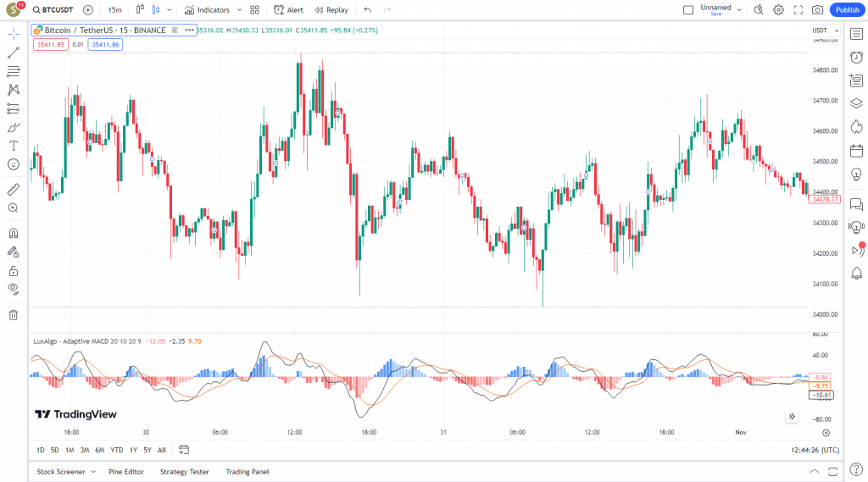The width and height of the screenshot is (868, 482).
Task: Open the Strategy Tester tab
Action: [x=184, y=472]
